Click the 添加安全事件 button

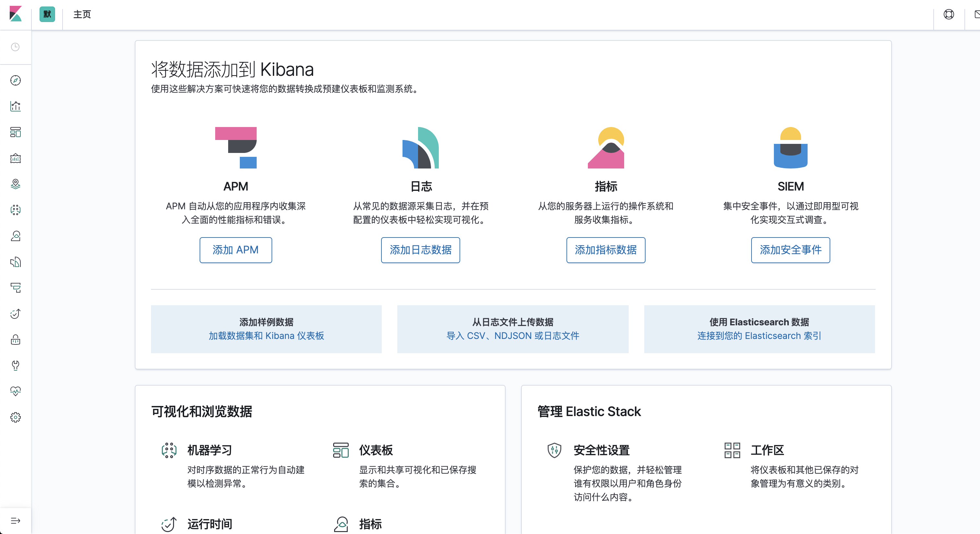pos(790,250)
